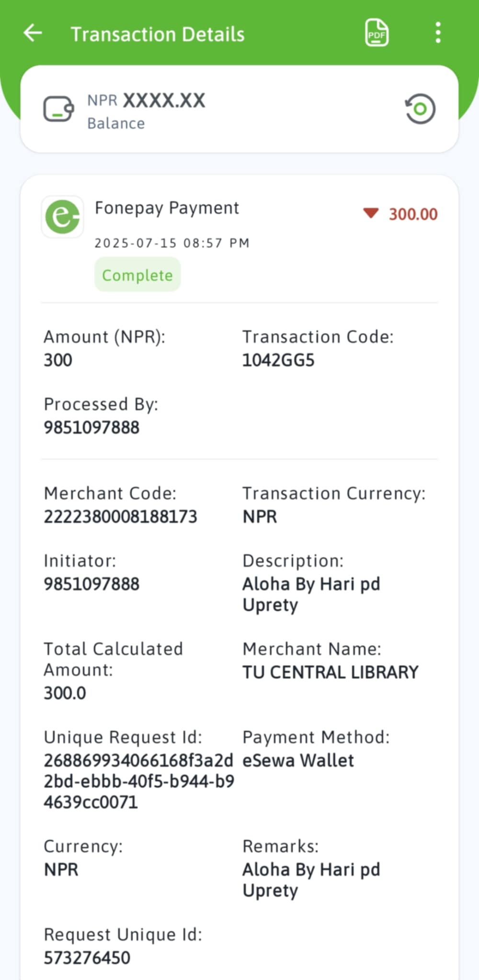Select the Fonepay Payment title
Viewport: 479px width, 980px height.
[x=167, y=208]
